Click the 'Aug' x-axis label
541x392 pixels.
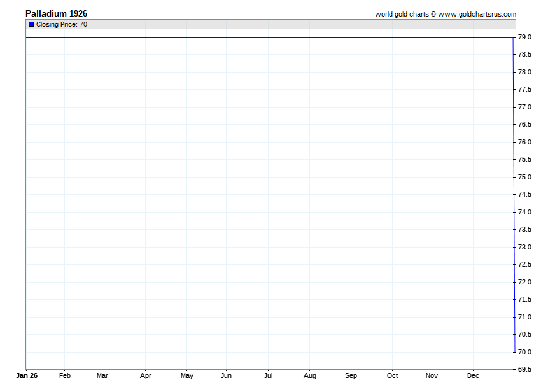point(310,375)
